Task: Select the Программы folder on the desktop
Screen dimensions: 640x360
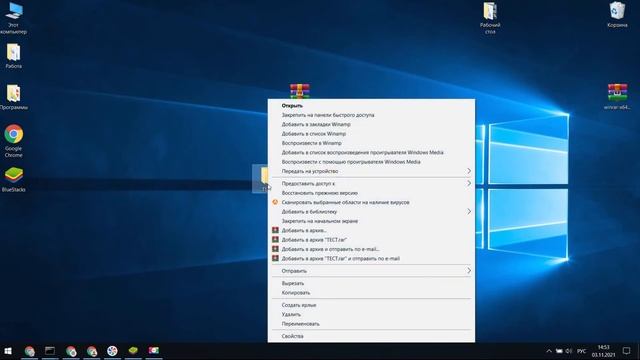Action: coord(13,97)
